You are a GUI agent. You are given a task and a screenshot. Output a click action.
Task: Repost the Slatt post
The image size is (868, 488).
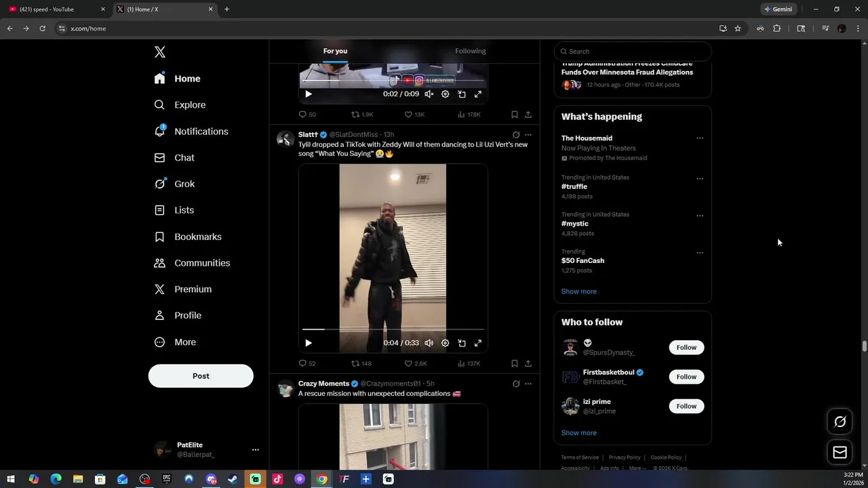click(x=361, y=363)
